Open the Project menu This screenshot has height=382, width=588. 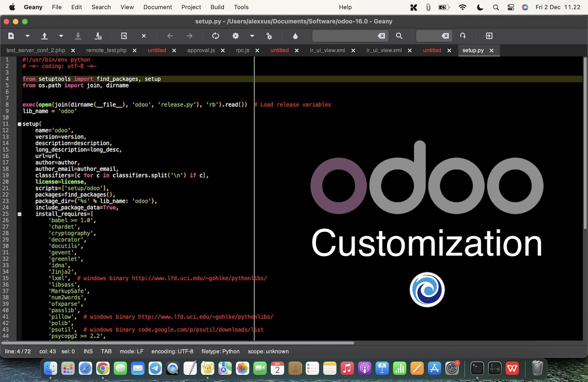191,7
